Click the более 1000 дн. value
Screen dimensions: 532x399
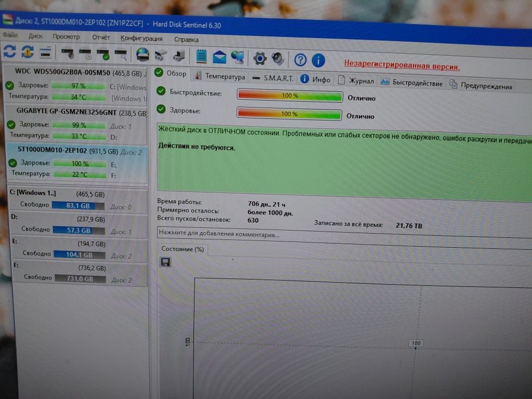coord(270,213)
